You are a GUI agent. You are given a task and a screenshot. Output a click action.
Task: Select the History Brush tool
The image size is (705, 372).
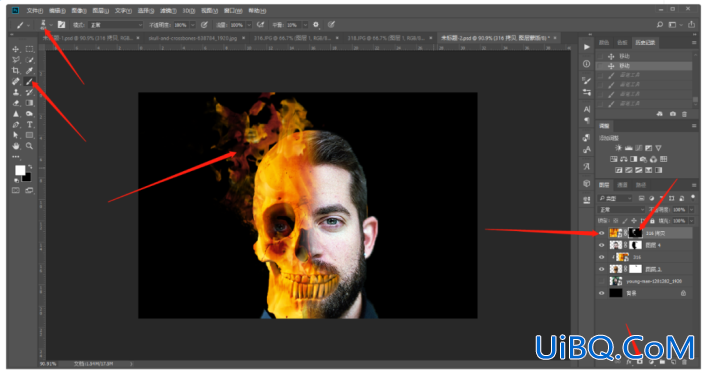point(30,92)
